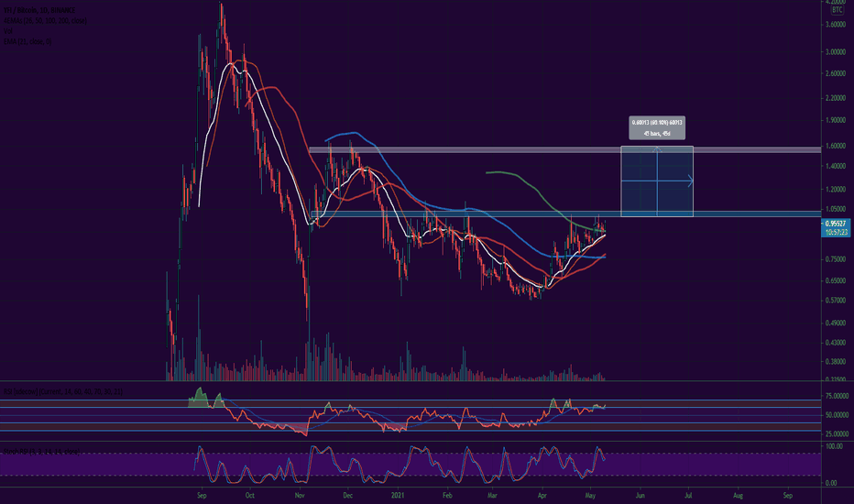The width and height of the screenshot is (854, 504).
Task: Click the 2.20000 price axis label
Action: (x=836, y=98)
